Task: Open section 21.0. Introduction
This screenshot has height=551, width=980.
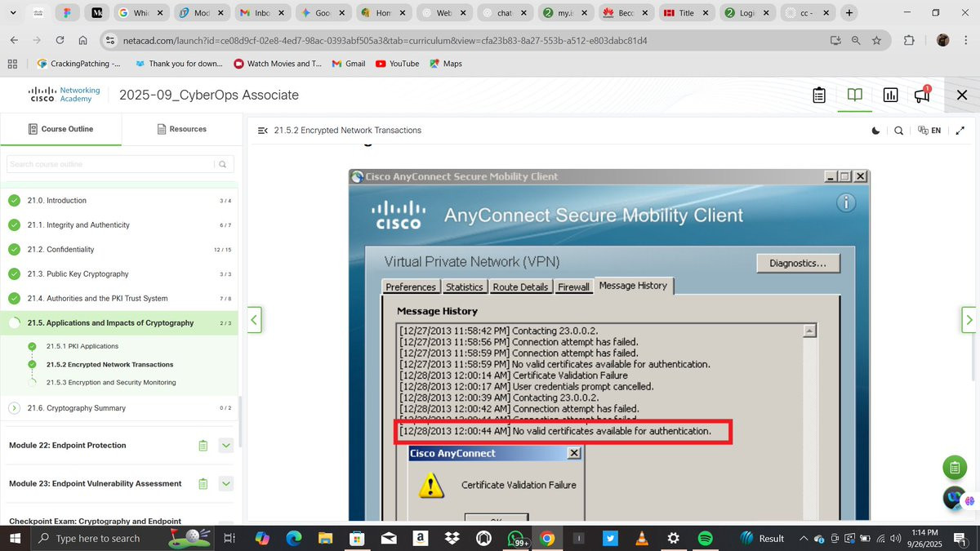Action: pos(121,201)
